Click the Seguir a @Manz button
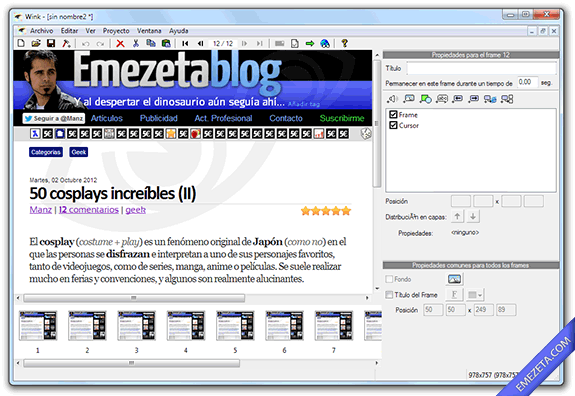This screenshot has width=575, height=396. 54,118
